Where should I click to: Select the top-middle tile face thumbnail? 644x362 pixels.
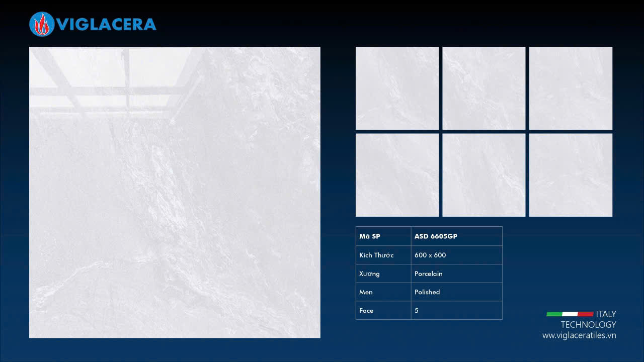(x=484, y=88)
